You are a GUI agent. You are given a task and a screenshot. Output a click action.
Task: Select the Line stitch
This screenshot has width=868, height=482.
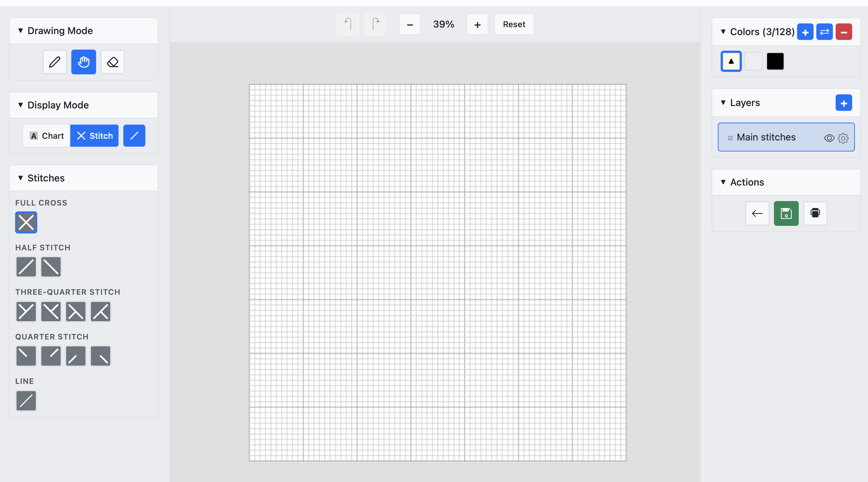[x=26, y=400]
